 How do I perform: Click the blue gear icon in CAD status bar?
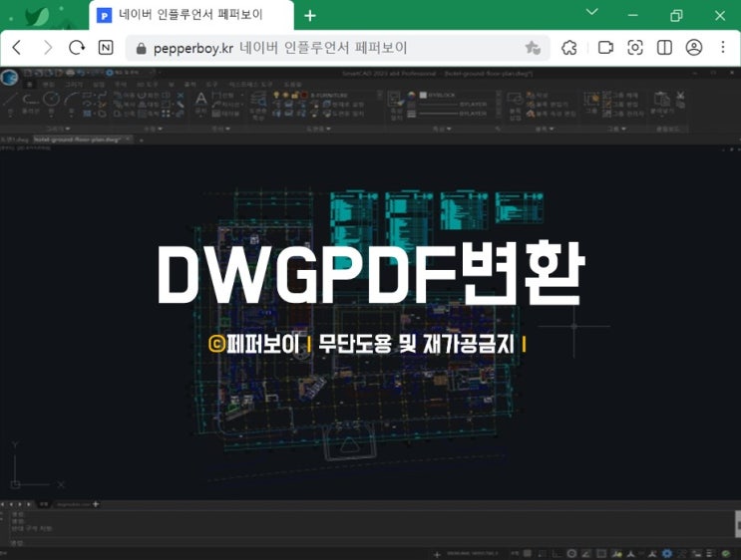[x=667, y=553]
